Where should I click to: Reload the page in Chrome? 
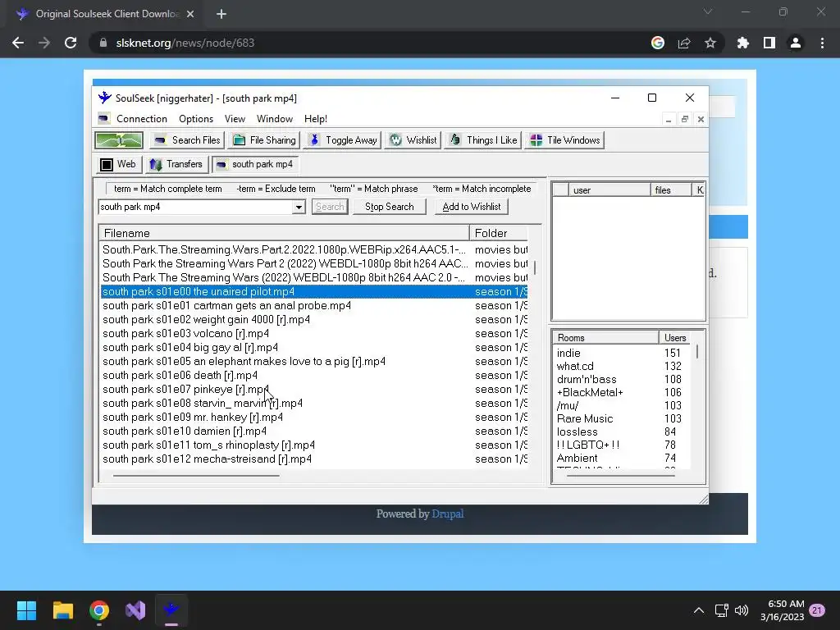tap(71, 43)
